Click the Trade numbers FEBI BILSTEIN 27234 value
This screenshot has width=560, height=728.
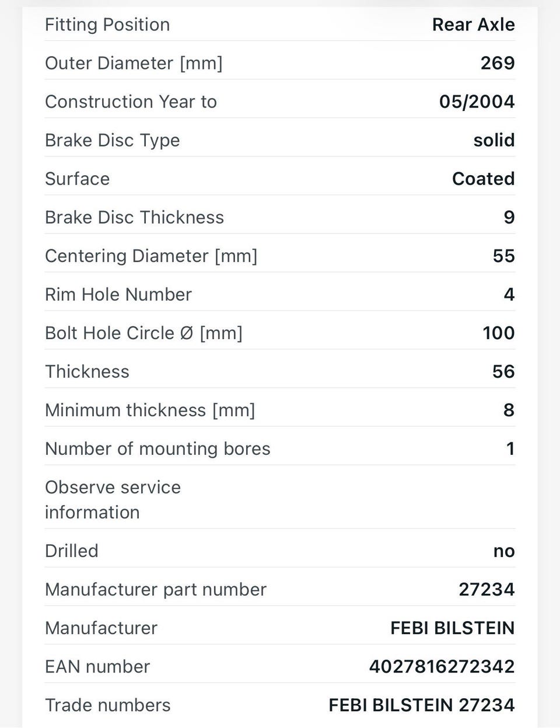(421, 705)
